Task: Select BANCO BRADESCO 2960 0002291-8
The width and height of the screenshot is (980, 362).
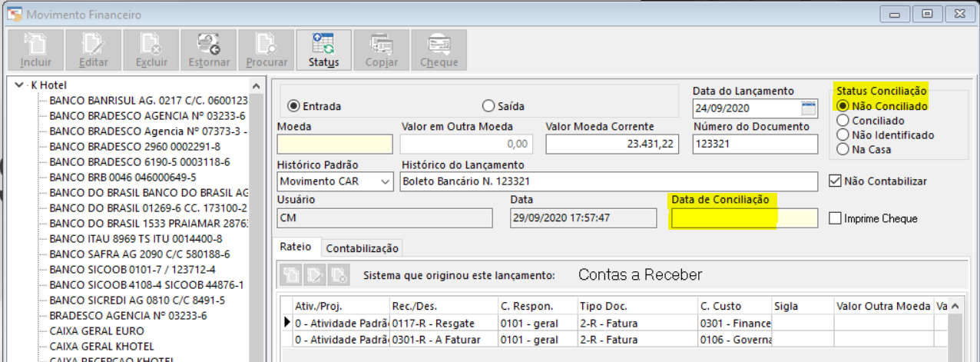Action: click(x=135, y=147)
